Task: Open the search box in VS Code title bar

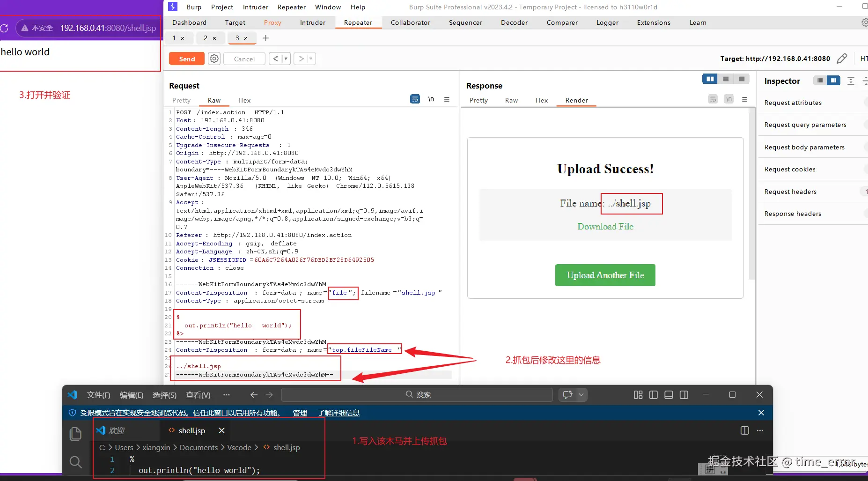Action: [x=419, y=395]
